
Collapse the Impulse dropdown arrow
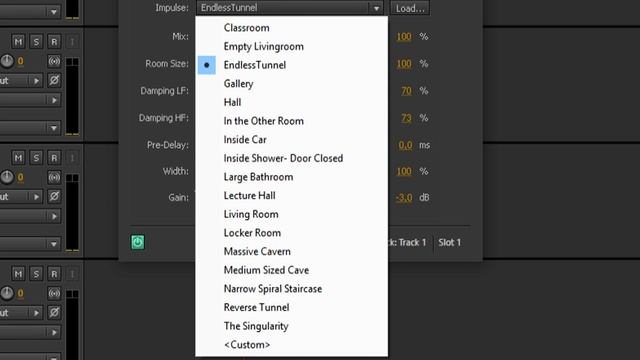pos(376,8)
